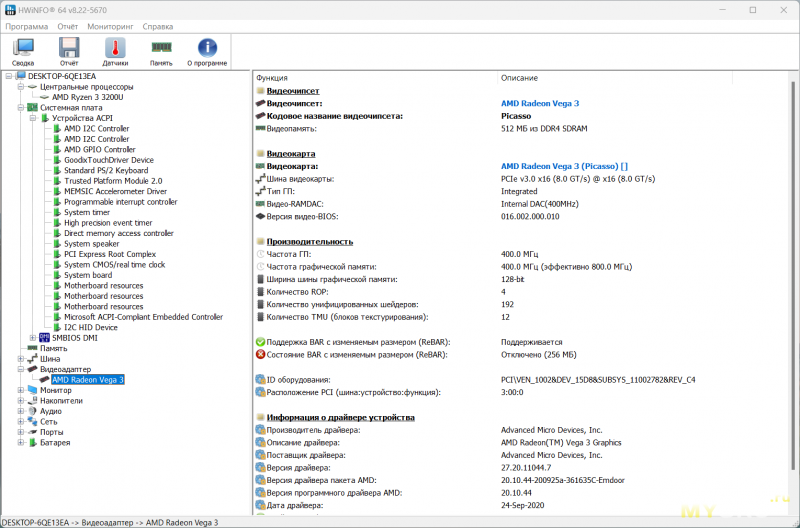
Task: Click the video card icon beside Видеоадаптер
Action: pos(33,369)
